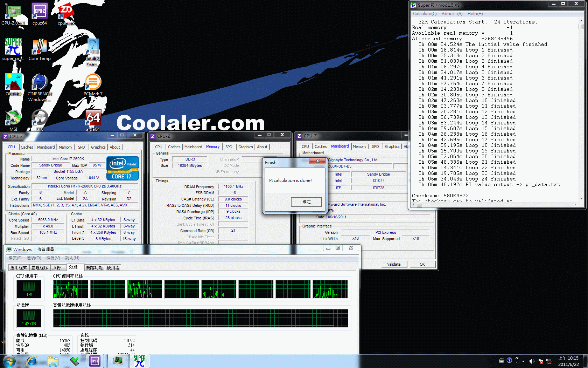Open About...(A) menu in Super PI
The height and width of the screenshot is (368, 588).
pyautogui.click(x=452, y=14)
